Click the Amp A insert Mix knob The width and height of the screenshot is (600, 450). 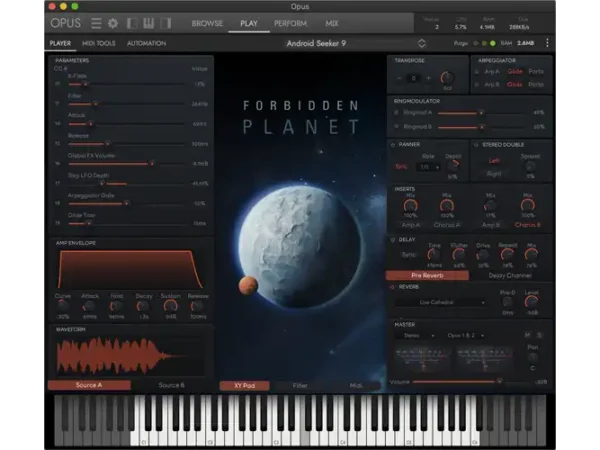pos(410,206)
